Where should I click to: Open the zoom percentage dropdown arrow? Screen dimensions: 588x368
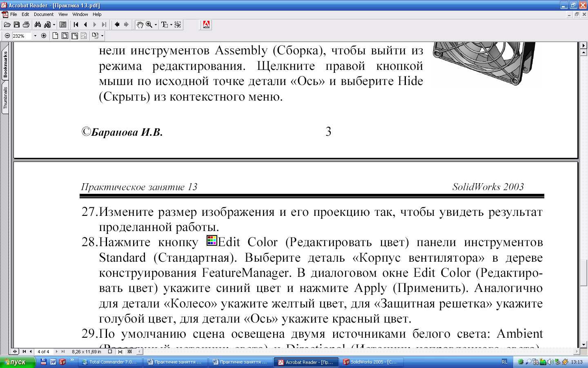click(x=35, y=36)
